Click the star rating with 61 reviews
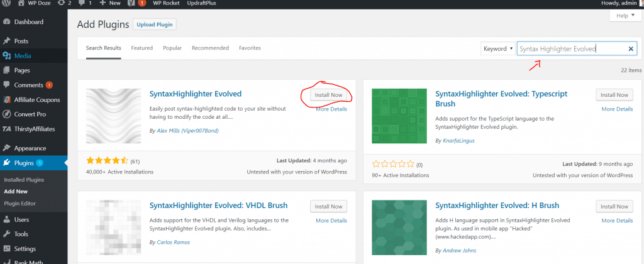This screenshot has width=644, height=264. pyautogui.click(x=108, y=161)
